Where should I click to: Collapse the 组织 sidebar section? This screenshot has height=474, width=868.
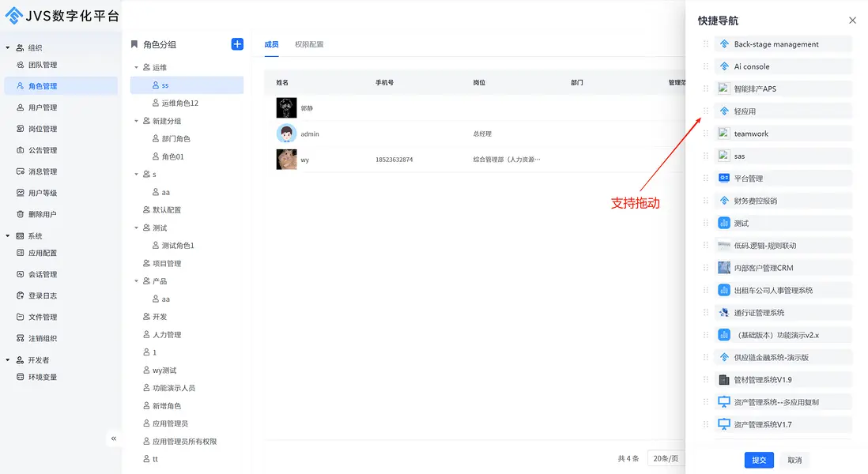point(8,47)
